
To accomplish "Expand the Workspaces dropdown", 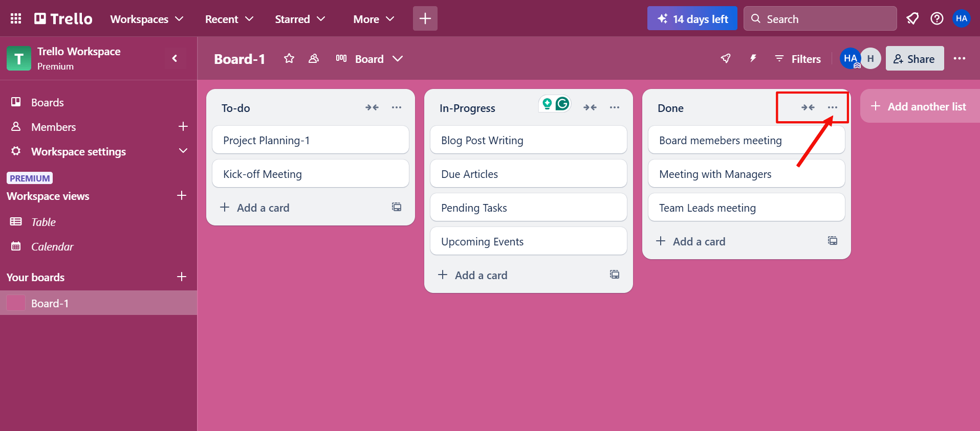I will click(147, 19).
